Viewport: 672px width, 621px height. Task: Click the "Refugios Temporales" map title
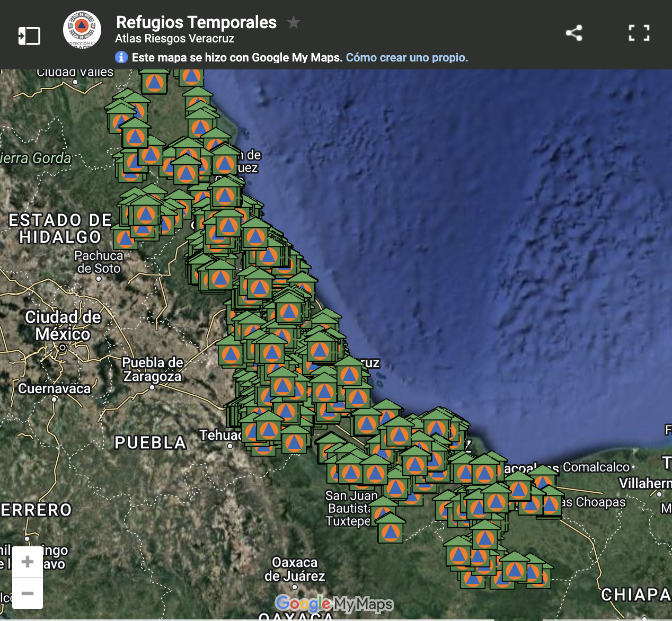196,22
